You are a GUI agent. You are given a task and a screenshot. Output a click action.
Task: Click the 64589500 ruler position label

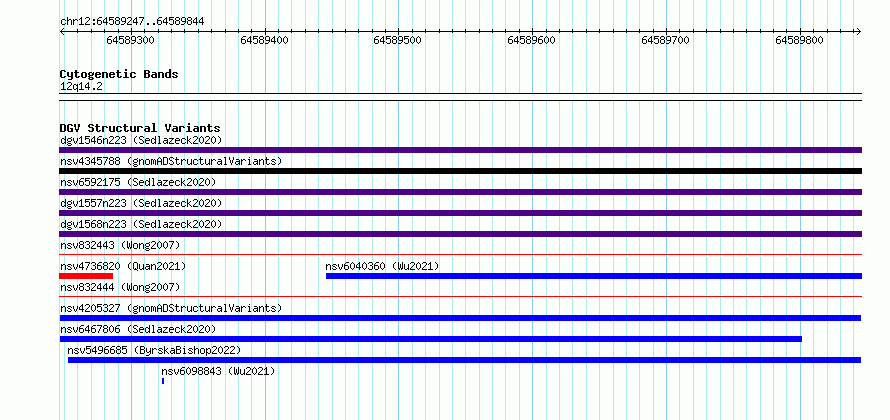(x=397, y=40)
